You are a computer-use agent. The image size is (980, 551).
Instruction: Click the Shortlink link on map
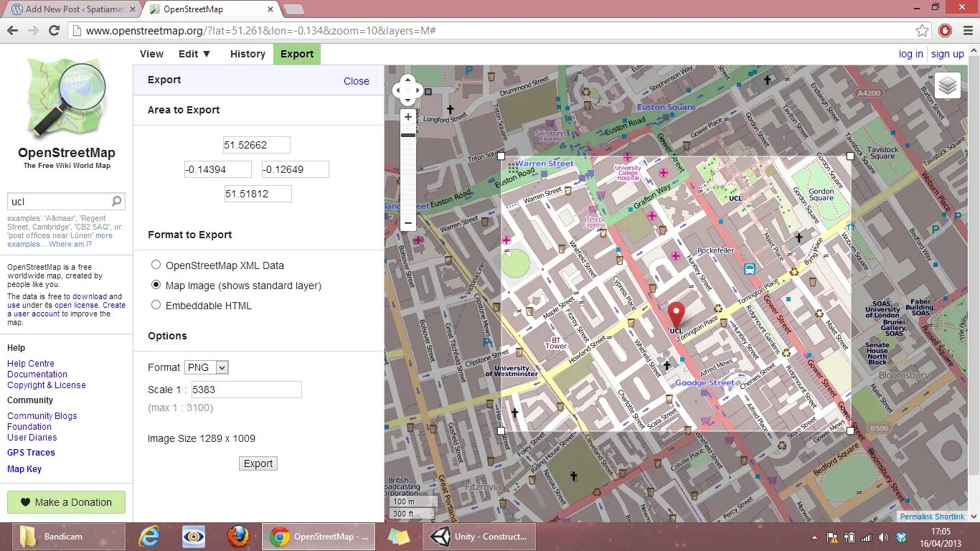(949, 517)
